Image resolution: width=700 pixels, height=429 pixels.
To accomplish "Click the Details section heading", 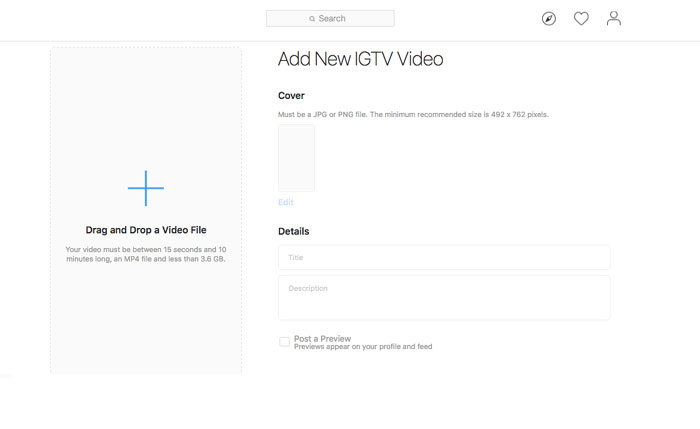I will point(293,231).
